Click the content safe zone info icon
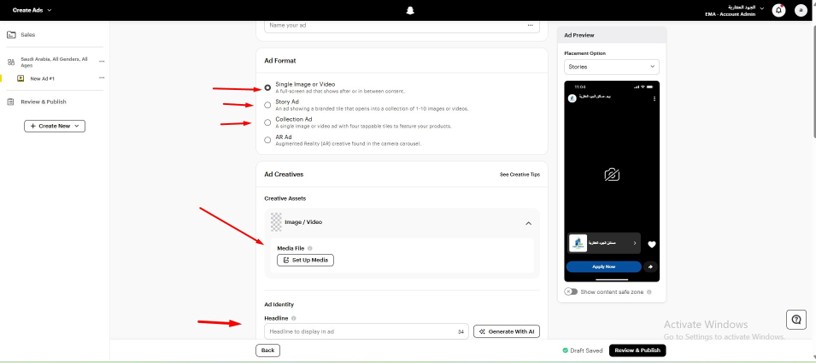The image size is (816, 363). coord(649,292)
